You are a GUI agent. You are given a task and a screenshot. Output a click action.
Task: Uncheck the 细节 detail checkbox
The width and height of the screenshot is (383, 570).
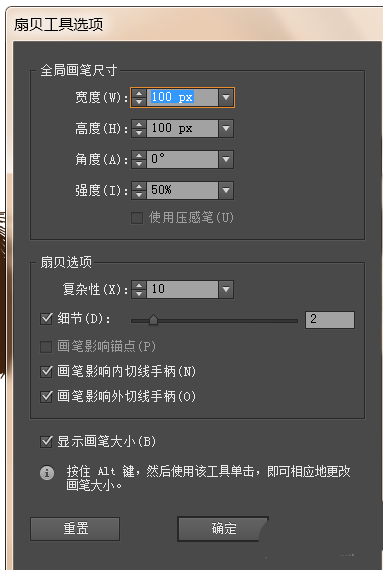coord(46,319)
